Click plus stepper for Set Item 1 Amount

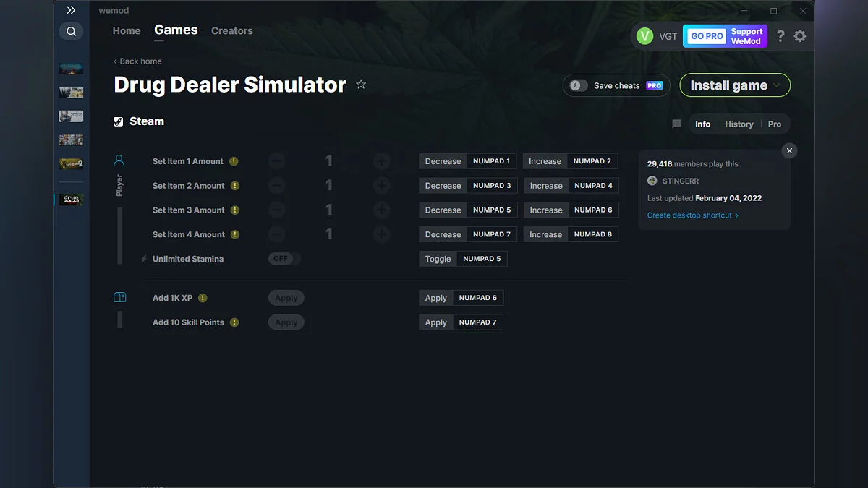[382, 161]
